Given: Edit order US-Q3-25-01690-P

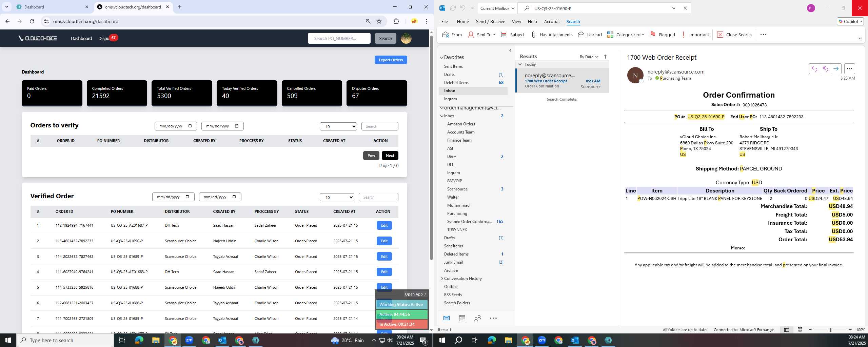Looking at the screenshot, I should [384, 241].
